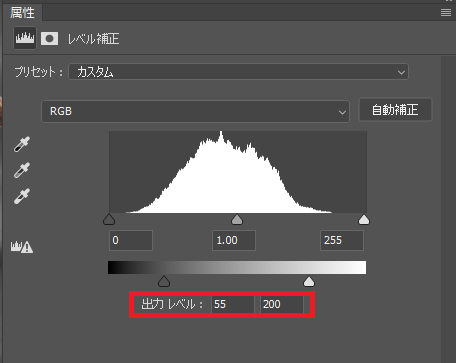This screenshot has width=456, height=363.
Task: Click the input highlight white slider handle
Action: (364, 220)
